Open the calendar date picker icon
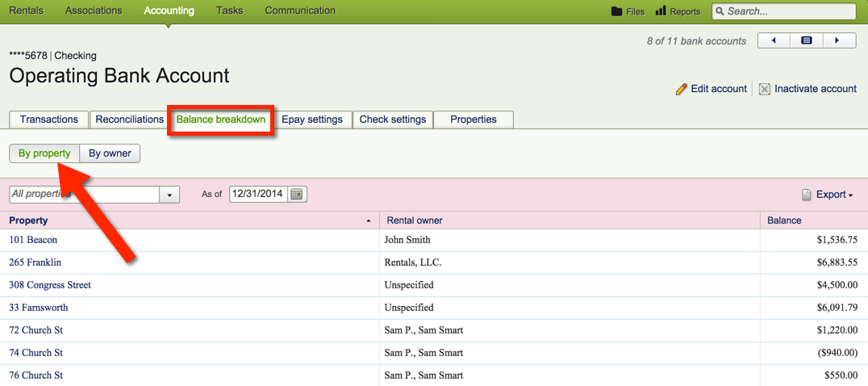 (297, 195)
